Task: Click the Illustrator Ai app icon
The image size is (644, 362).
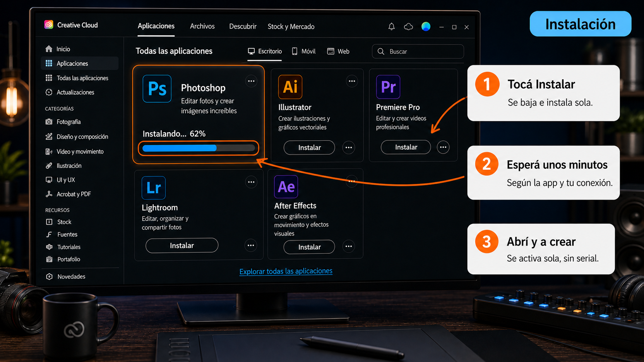Action: 290,87
